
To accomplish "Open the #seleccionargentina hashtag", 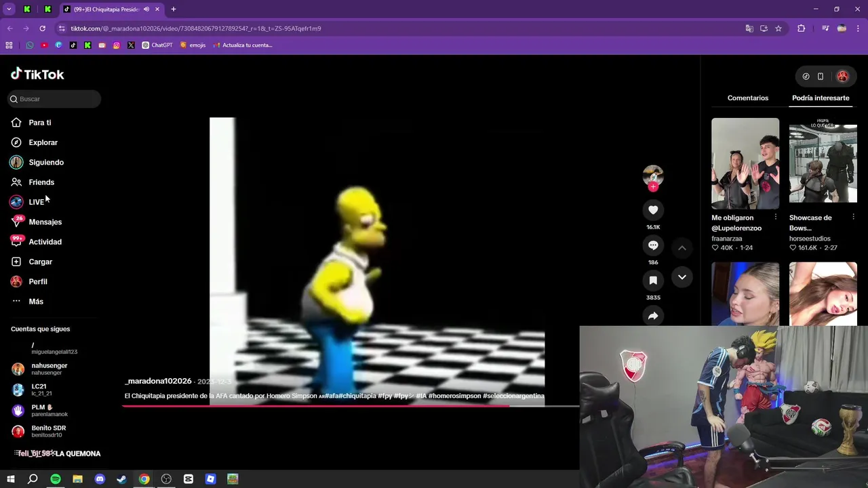I will pyautogui.click(x=513, y=396).
